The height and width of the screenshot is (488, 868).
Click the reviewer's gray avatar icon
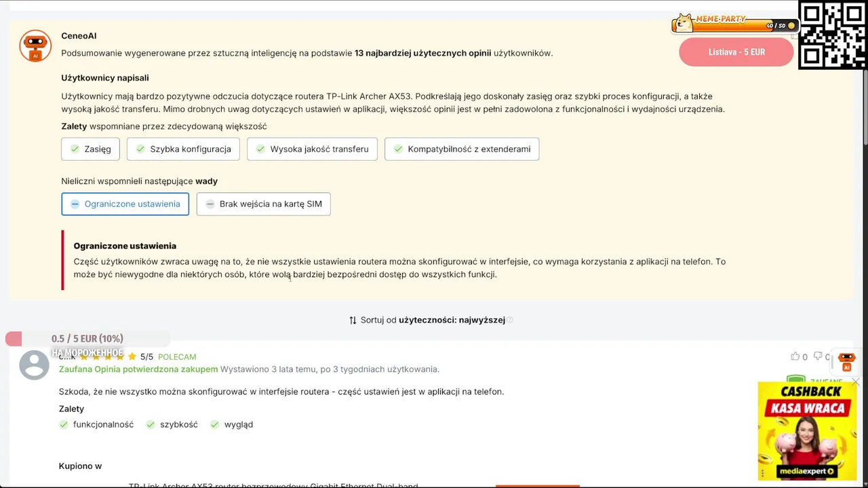34,365
